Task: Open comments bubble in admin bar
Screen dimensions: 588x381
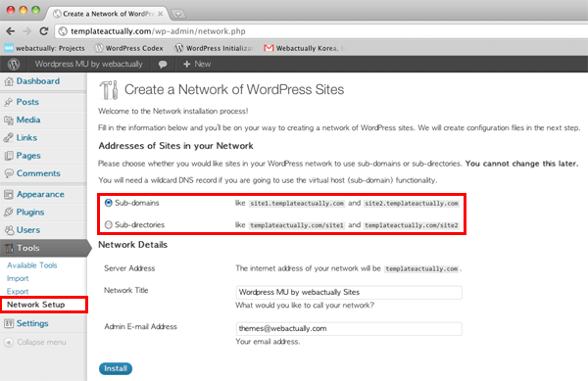Action: click(x=163, y=64)
